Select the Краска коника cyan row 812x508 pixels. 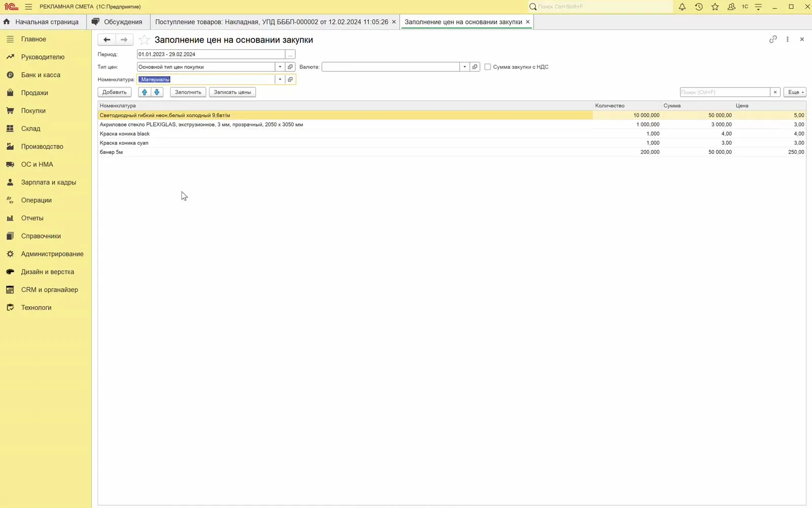tap(452, 143)
